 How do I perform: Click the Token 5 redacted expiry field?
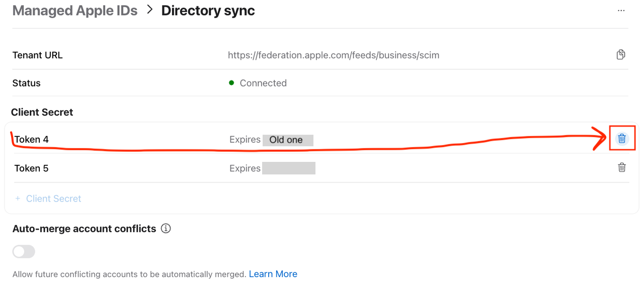point(288,168)
